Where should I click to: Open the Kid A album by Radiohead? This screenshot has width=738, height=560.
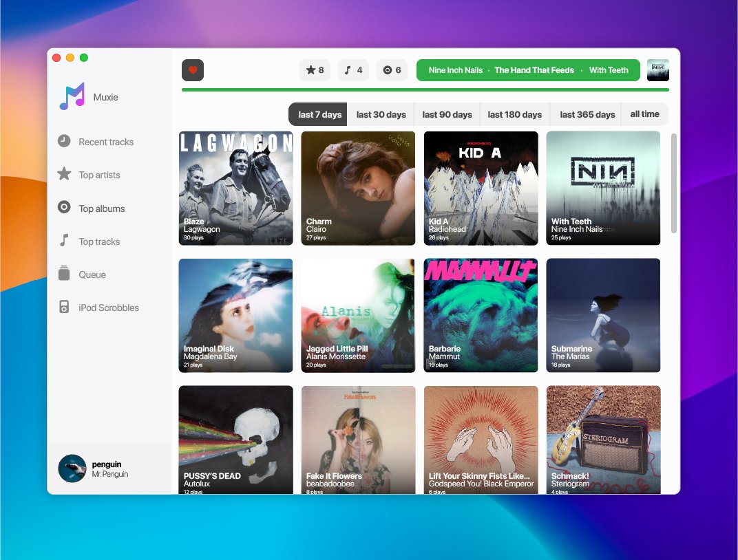[481, 188]
